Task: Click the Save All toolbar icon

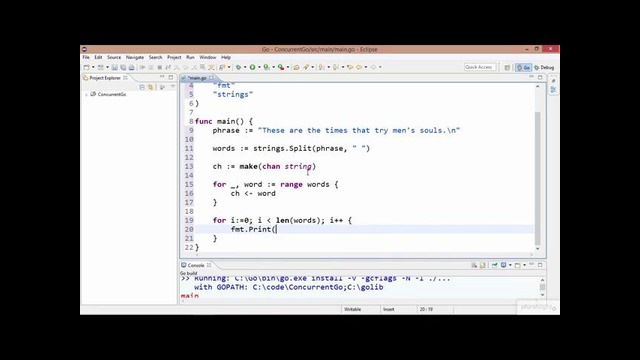Action: (x=123, y=67)
